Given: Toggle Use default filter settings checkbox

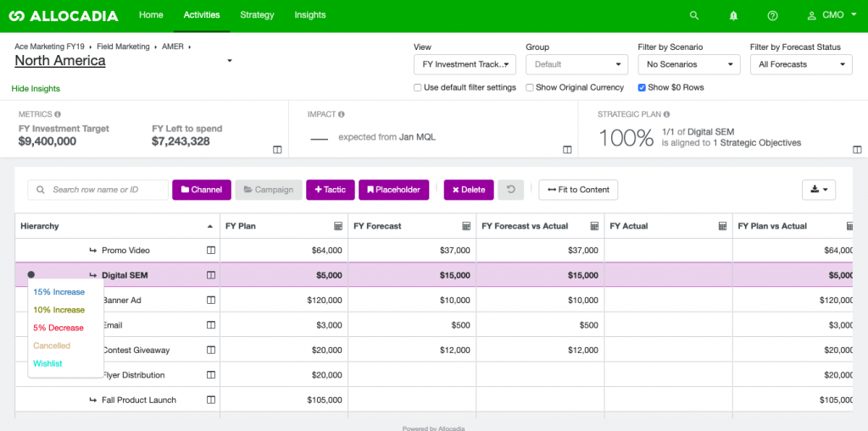Looking at the screenshot, I should coord(417,87).
